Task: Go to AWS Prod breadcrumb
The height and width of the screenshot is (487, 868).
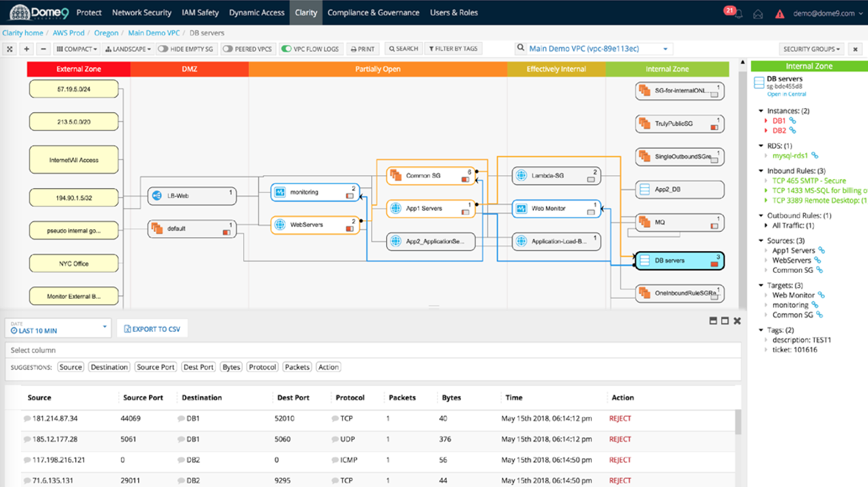Action: coord(68,33)
